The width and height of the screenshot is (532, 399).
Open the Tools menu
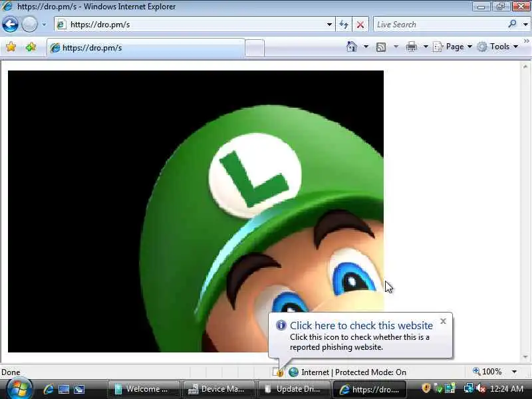pos(497,47)
